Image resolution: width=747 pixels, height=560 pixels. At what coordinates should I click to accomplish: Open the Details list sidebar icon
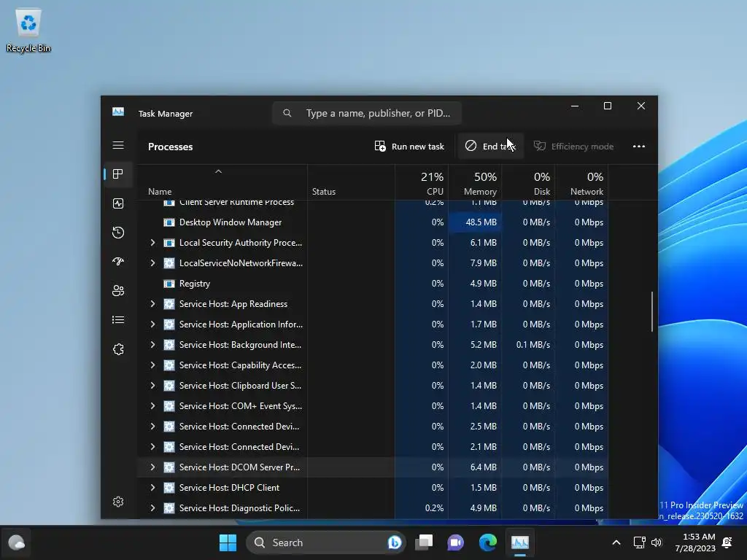[118, 320]
